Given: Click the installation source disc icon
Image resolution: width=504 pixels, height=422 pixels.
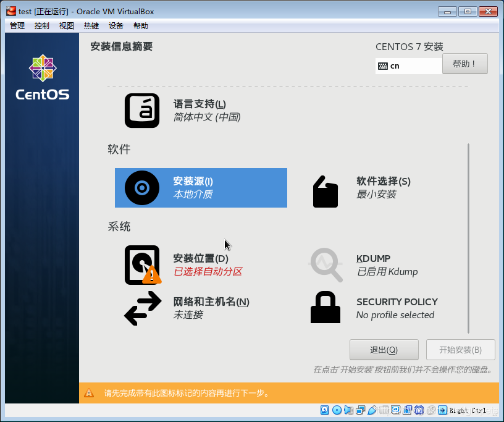Looking at the screenshot, I should (142, 188).
